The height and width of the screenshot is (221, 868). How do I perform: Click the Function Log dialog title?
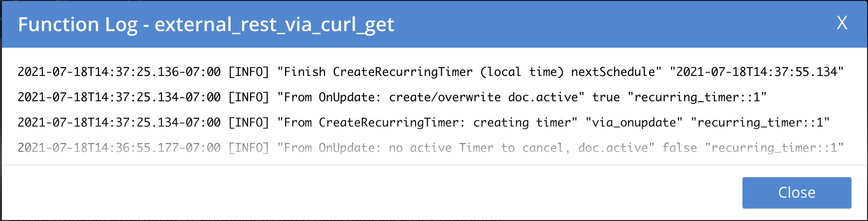coord(77,24)
